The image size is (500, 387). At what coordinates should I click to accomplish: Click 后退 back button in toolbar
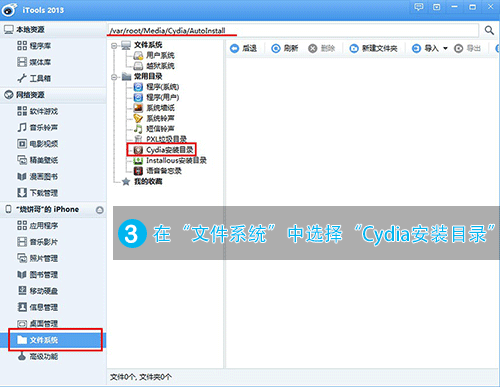pos(244,49)
